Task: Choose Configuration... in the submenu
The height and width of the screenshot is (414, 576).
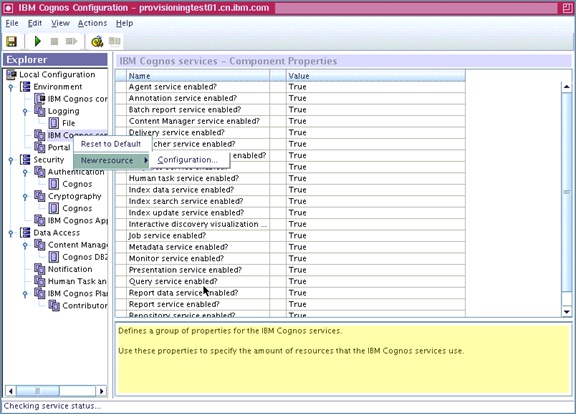Action: 188,160
